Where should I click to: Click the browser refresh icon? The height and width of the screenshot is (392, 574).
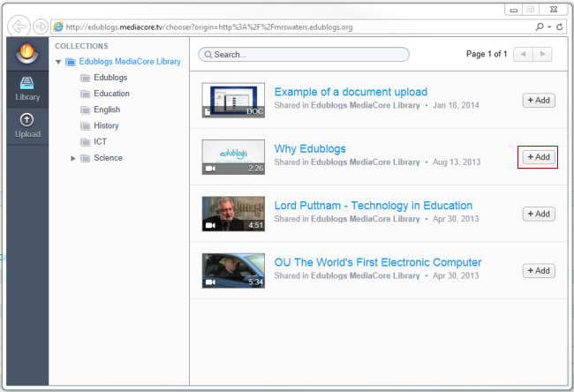coord(559,26)
